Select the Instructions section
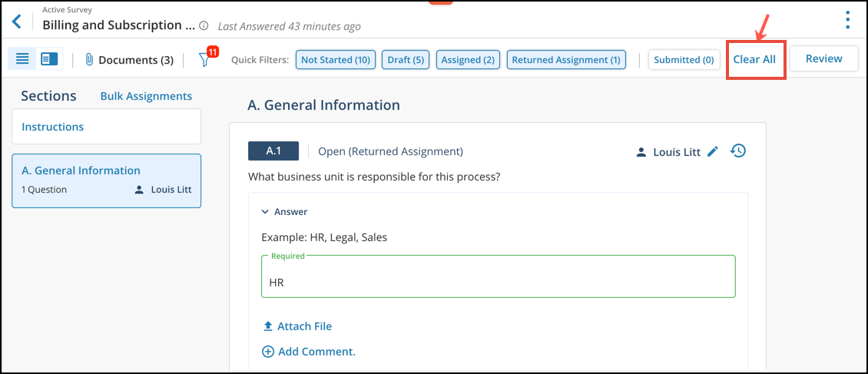The width and height of the screenshot is (868, 374). 106,127
